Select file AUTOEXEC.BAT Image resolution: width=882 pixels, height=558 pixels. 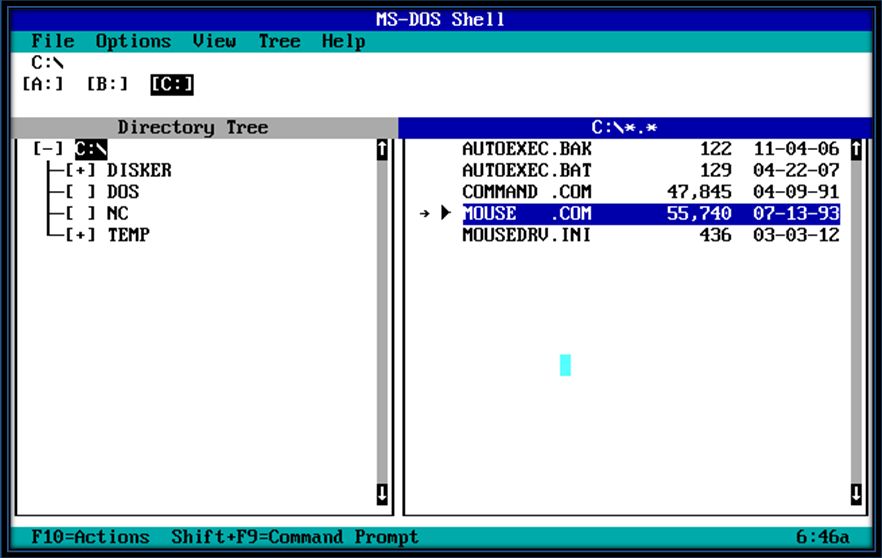[x=527, y=170]
